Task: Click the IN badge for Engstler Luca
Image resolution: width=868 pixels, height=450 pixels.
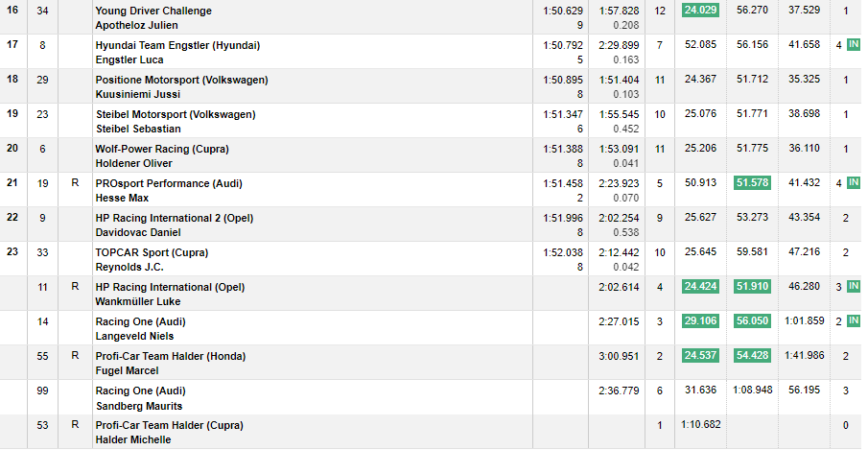Action: tap(854, 45)
